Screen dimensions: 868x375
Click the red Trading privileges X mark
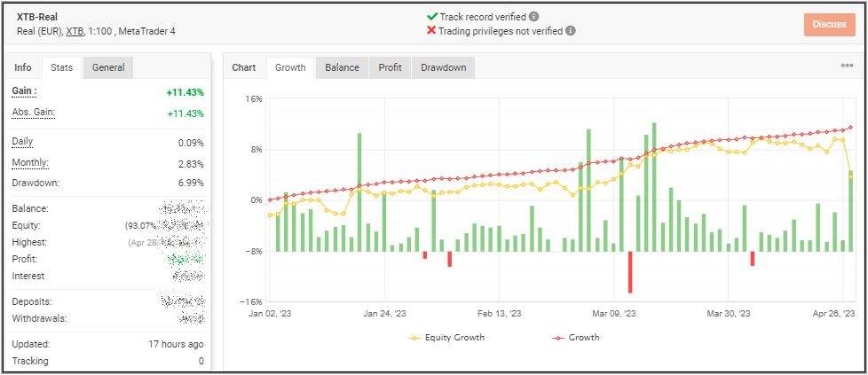coord(432,30)
